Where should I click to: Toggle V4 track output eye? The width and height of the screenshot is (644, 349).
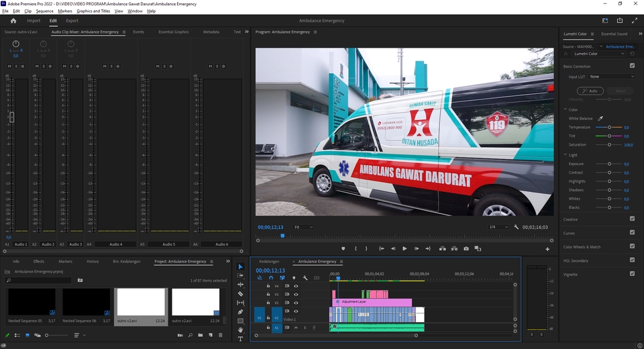[x=296, y=286]
